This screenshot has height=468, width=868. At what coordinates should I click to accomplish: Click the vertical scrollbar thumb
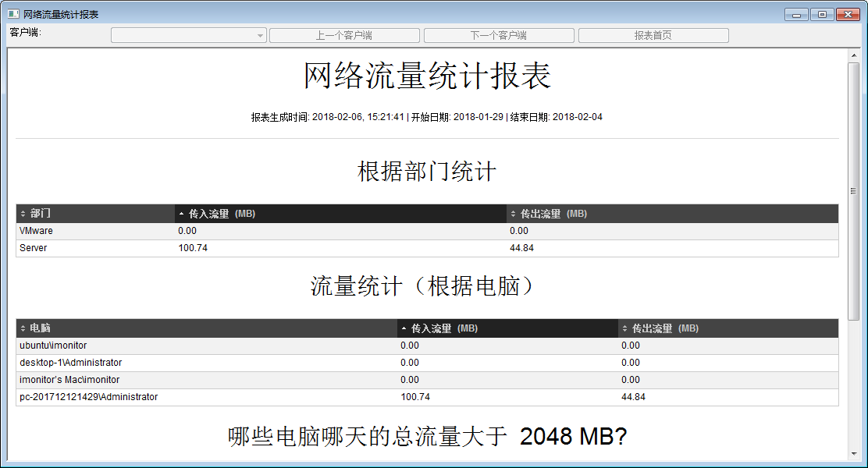point(854,191)
